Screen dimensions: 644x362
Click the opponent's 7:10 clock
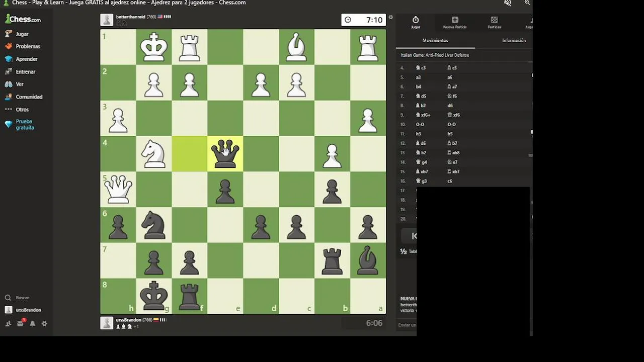coord(363,20)
